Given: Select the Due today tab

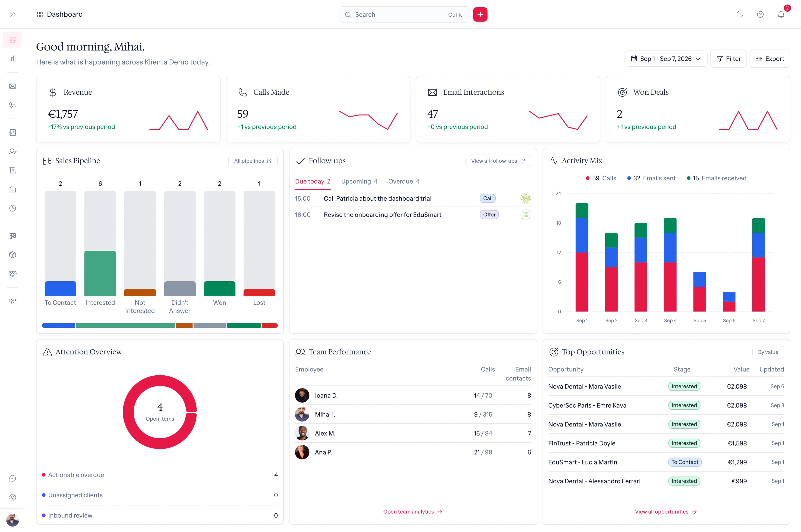Looking at the screenshot, I should click(312, 181).
